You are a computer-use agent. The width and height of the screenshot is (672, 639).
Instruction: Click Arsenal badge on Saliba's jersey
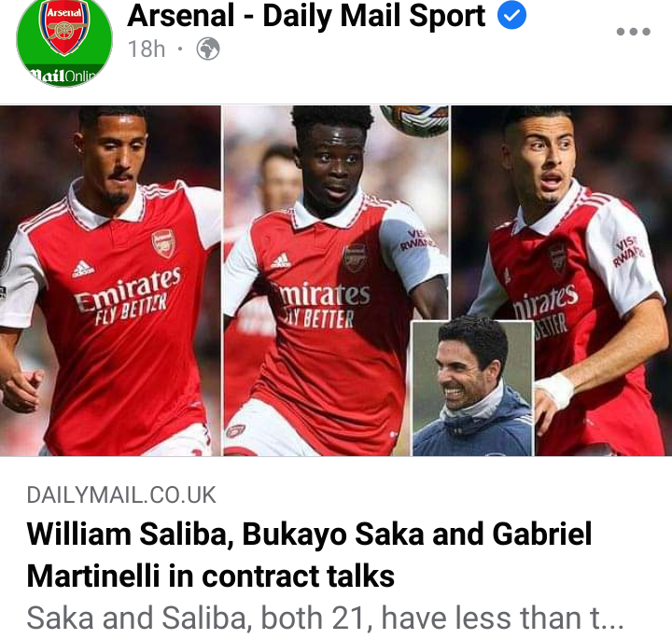point(163,243)
